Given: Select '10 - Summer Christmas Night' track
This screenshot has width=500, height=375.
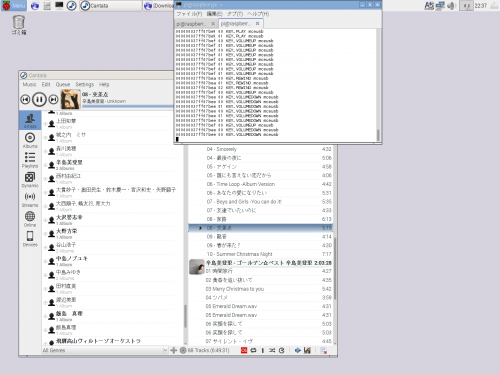Looking at the screenshot, I should [261, 254].
